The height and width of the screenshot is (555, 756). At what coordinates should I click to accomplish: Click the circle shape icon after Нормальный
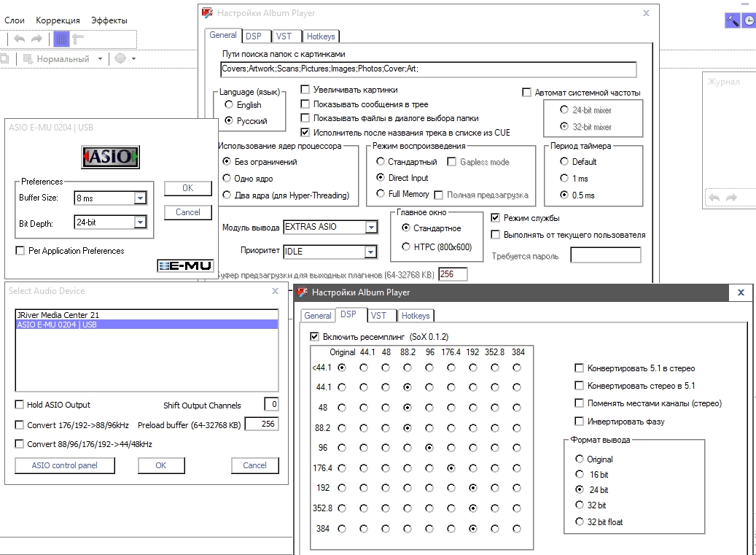tap(120, 58)
